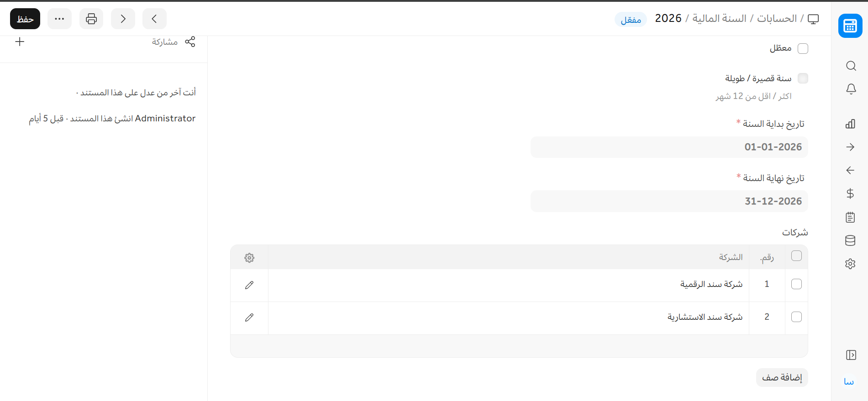The height and width of the screenshot is (401, 868).
Task: Open notifications bell icon
Action: pos(851,89)
